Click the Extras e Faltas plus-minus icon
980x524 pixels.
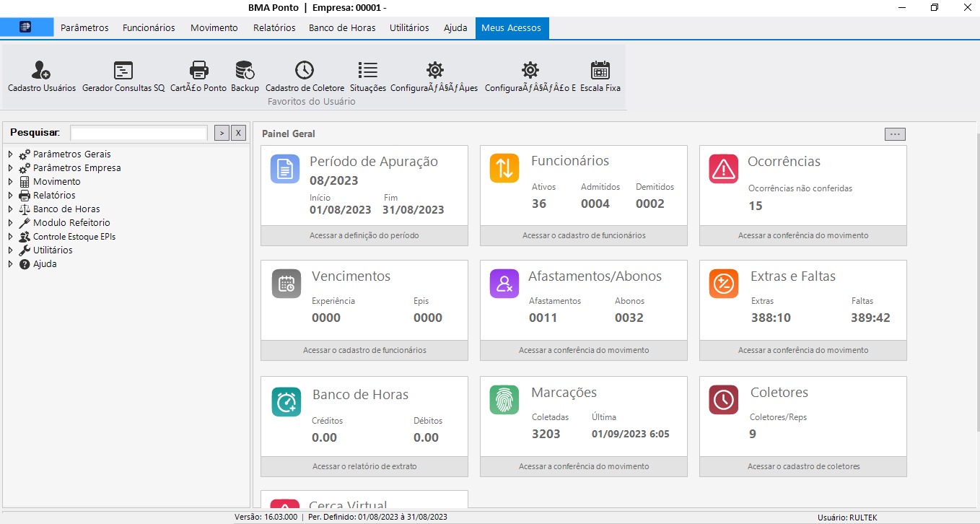click(x=724, y=283)
